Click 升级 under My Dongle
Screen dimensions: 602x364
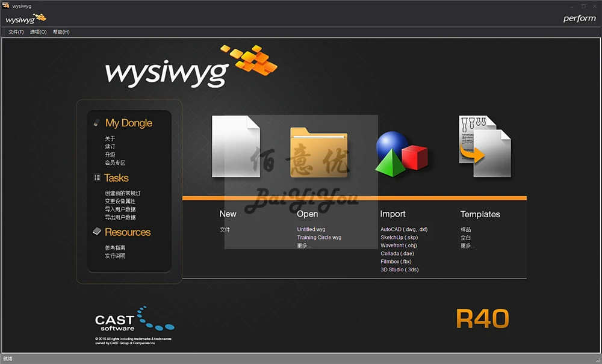pyautogui.click(x=110, y=155)
